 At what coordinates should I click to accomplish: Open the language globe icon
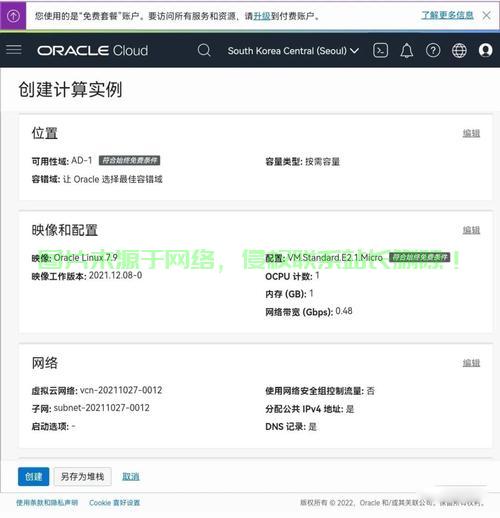point(459,51)
